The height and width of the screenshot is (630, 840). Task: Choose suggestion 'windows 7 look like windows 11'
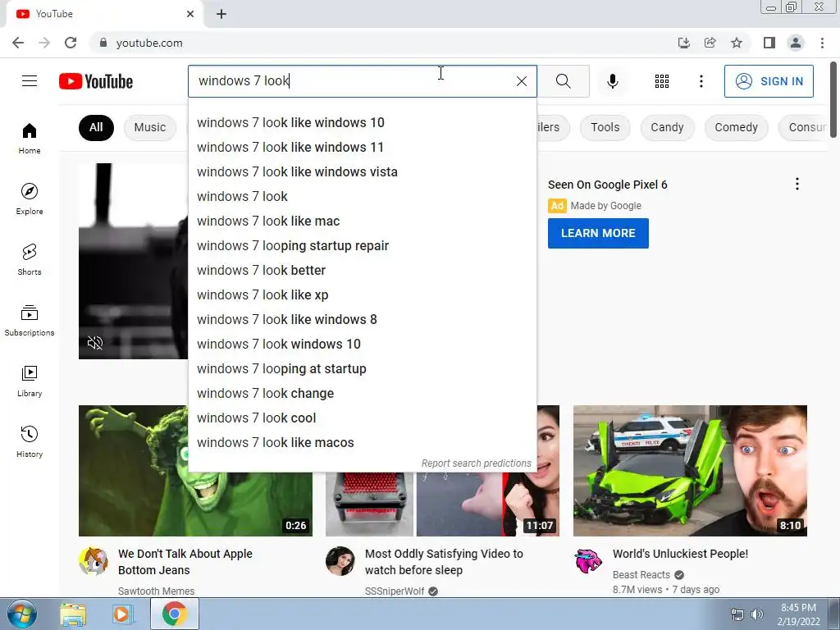pos(363,148)
